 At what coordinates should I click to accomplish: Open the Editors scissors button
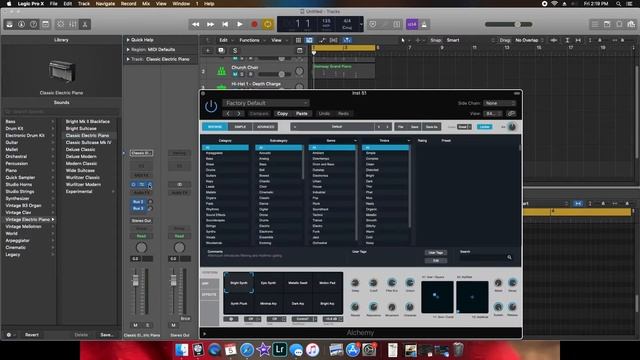point(85,24)
